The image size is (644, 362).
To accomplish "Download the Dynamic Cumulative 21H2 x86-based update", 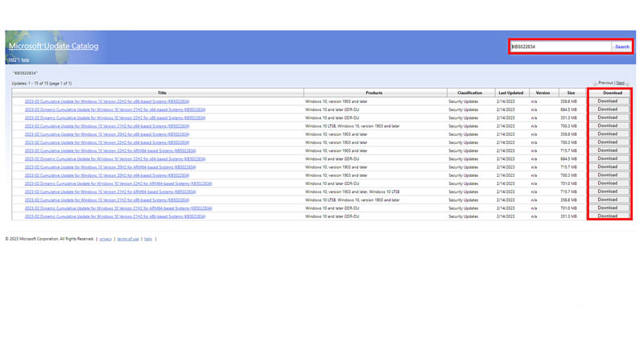I will [608, 216].
